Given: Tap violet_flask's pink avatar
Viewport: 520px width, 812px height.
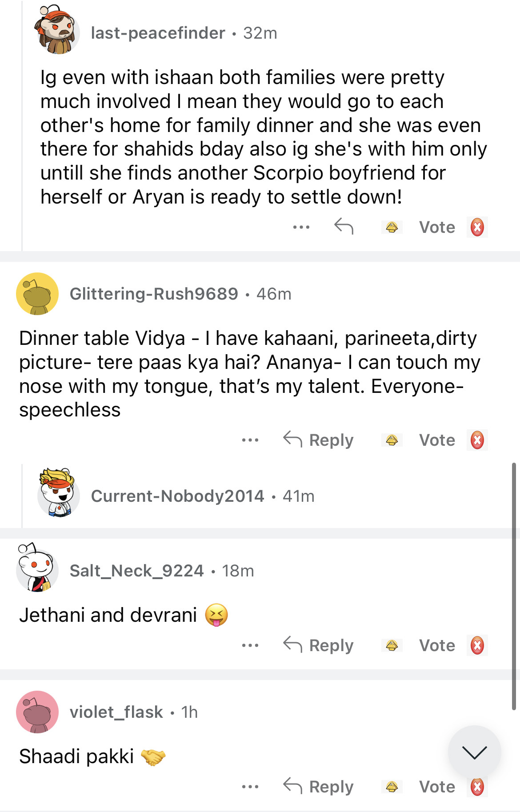Looking at the screenshot, I should click(37, 712).
